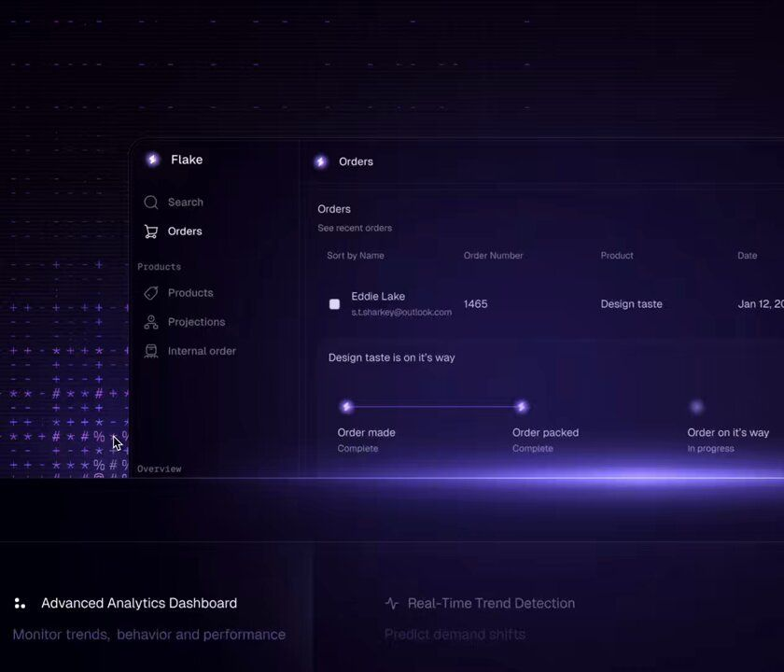Click the Search magnifier icon
The height and width of the screenshot is (672, 784).
[151, 202]
